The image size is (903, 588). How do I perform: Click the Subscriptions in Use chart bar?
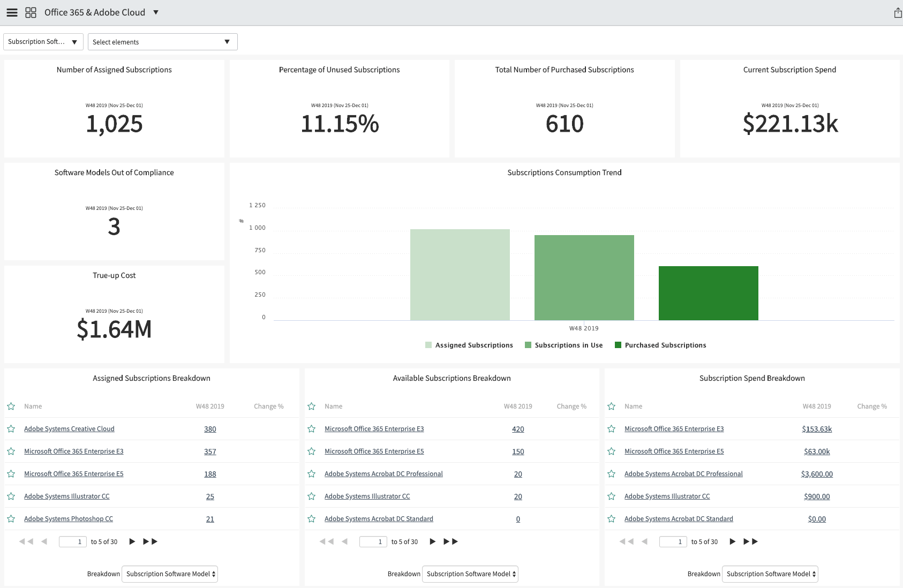coord(584,277)
